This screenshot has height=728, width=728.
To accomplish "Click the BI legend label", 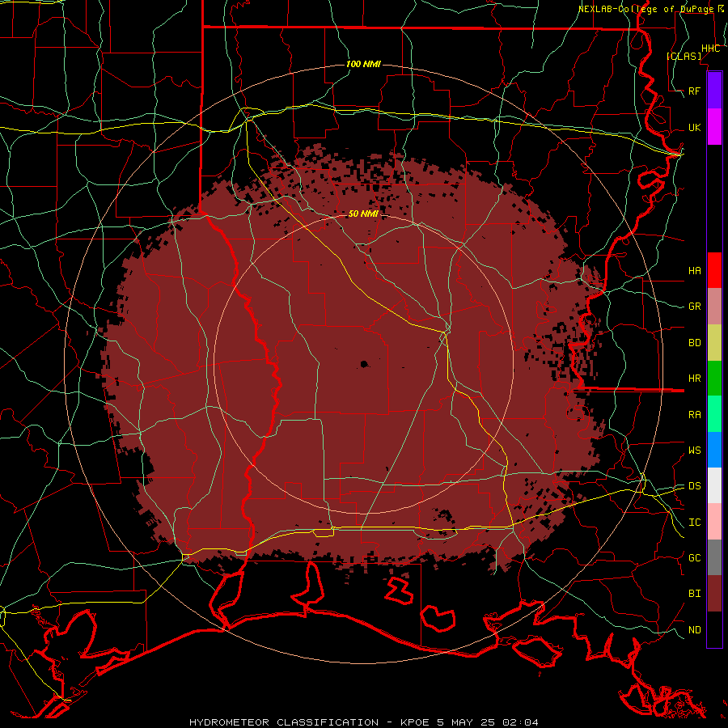I will click(x=695, y=594).
